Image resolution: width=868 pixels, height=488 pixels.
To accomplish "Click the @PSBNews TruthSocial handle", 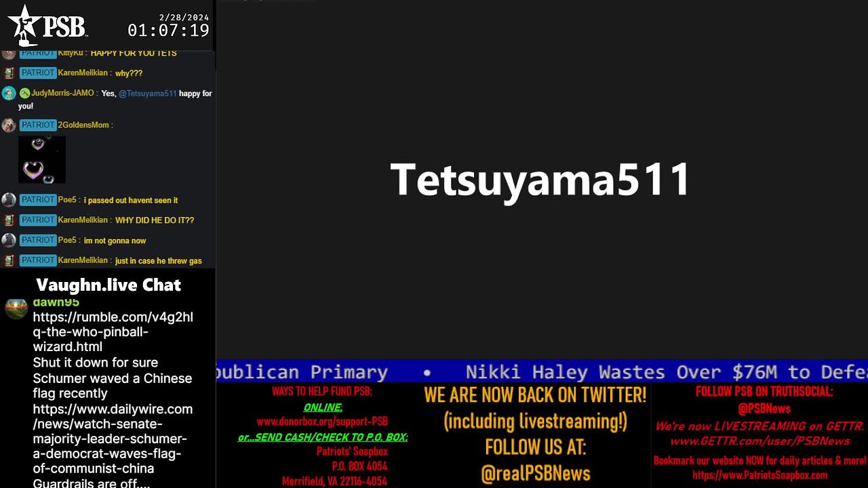I will coord(764,409).
